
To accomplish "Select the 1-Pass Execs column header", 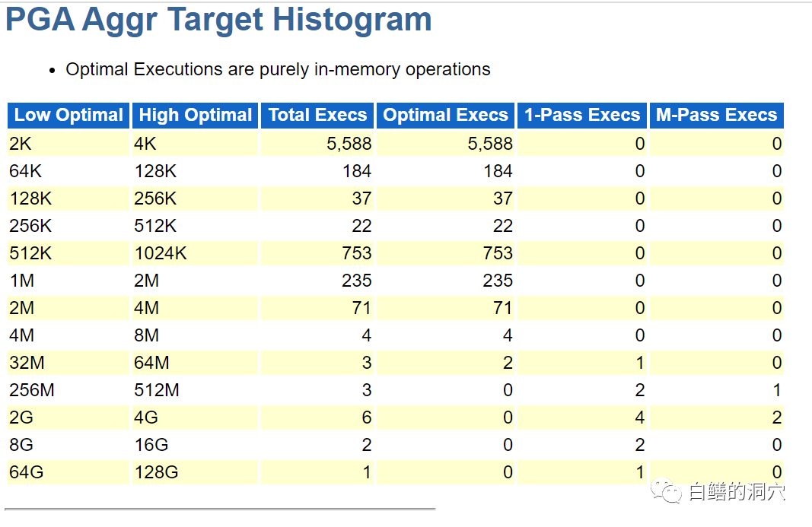I will 582,116.
